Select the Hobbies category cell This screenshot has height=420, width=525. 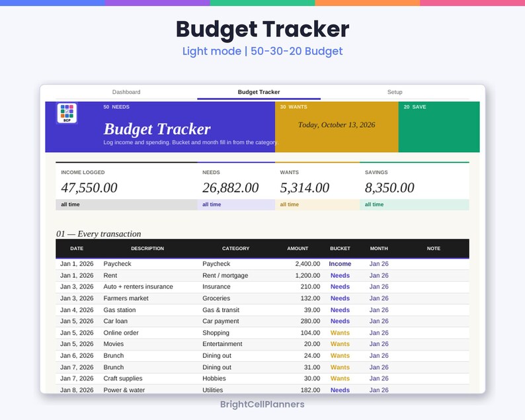pyautogui.click(x=214, y=378)
